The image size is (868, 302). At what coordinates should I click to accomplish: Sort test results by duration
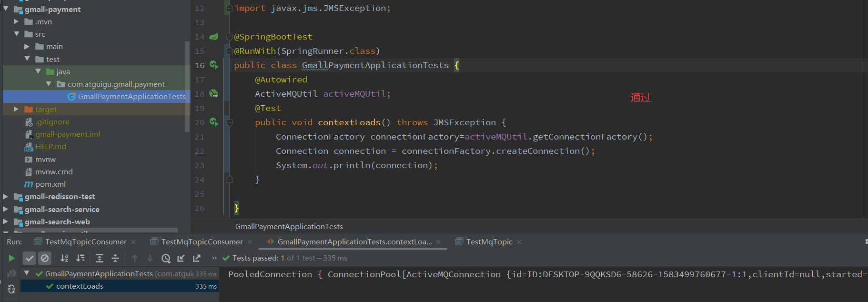pyautogui.click(x=81, y=258)
